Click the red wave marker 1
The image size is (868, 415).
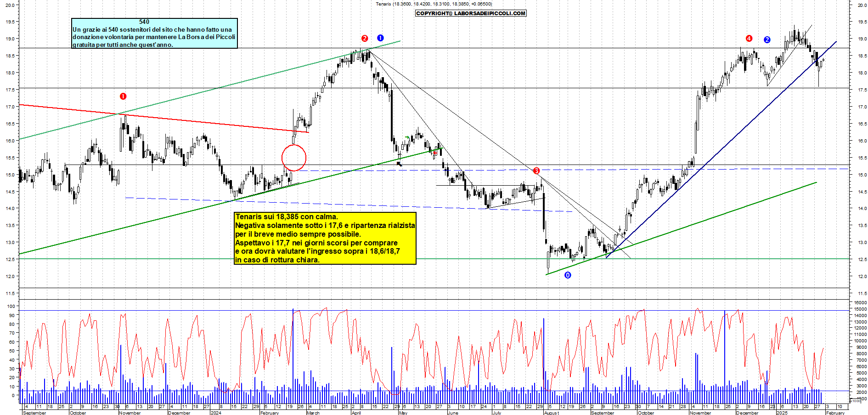point(123,96)
